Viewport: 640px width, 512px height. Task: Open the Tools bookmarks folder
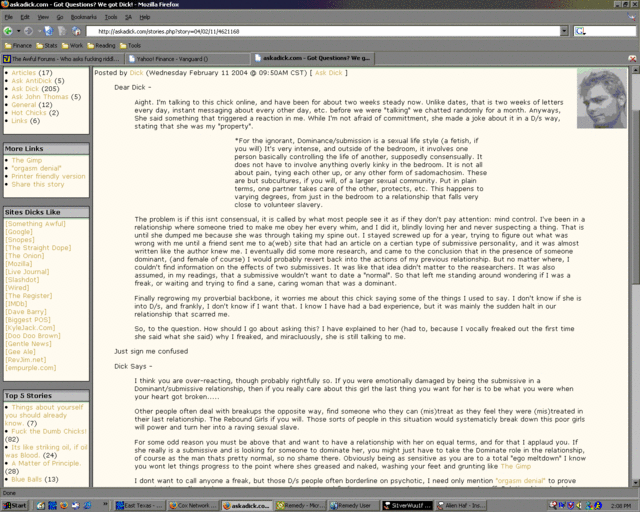(130, 45)
